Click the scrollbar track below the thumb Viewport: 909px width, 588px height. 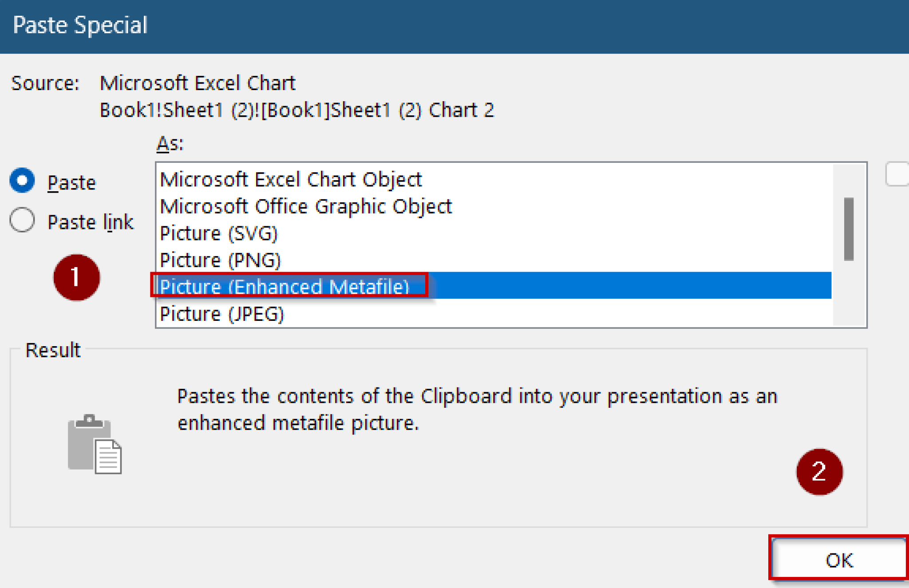tap(848, 293)
